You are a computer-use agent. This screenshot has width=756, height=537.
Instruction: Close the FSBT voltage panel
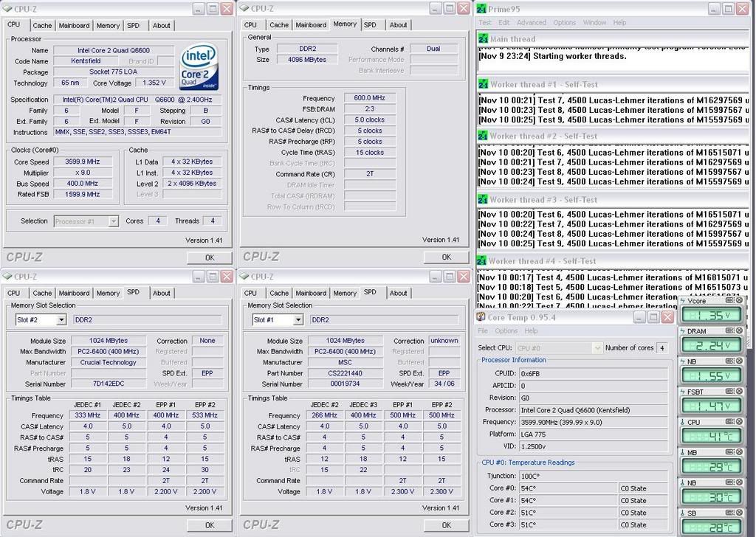coord(739,391)
